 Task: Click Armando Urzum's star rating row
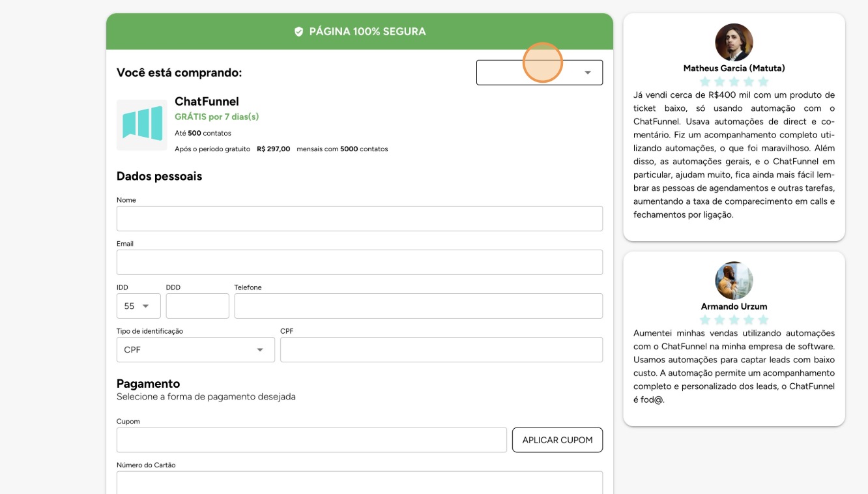point(734,320)
